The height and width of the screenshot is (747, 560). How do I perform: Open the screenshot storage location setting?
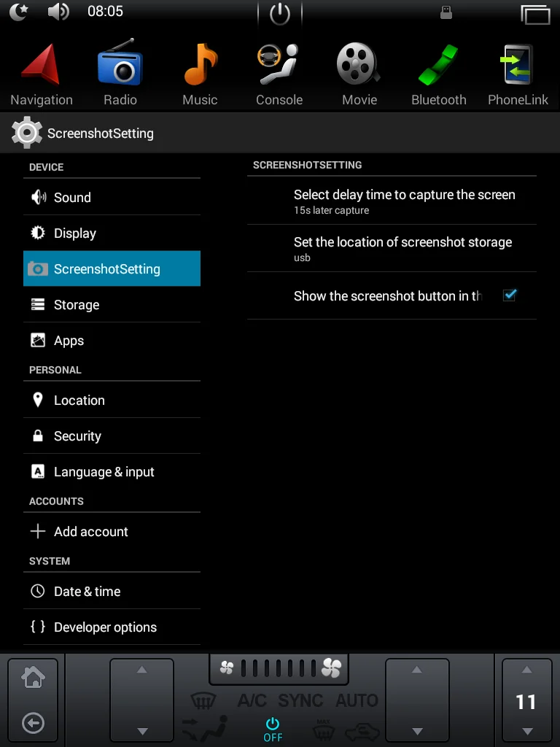coord(392,248)
